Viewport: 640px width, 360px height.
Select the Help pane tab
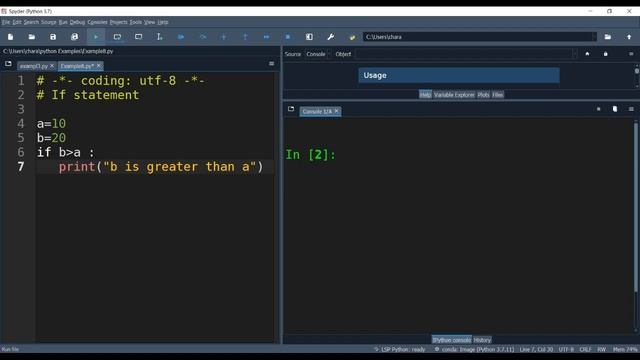coord(425,95)
